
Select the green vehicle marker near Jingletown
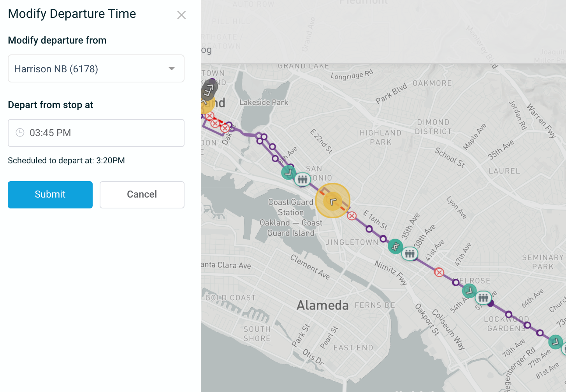(395, 246)
